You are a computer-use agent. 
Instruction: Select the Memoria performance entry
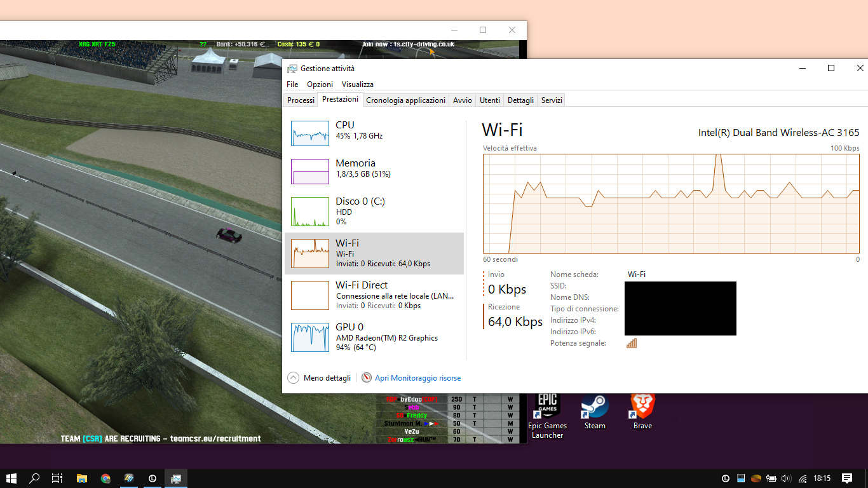374,172
